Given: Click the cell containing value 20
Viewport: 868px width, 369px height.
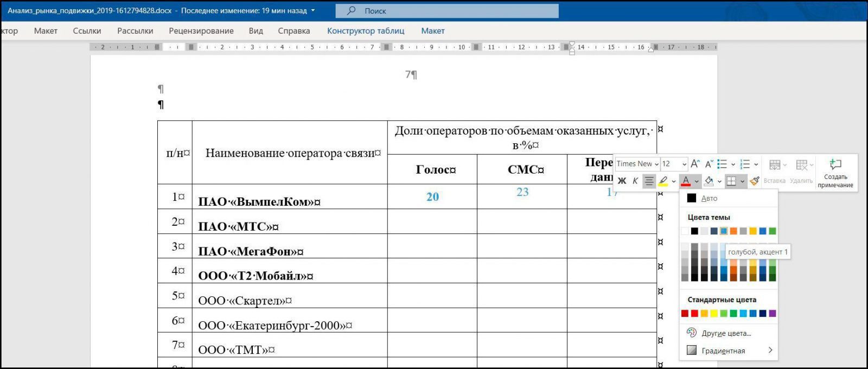Looking at the screenshot, I should (x=432, y=196).
